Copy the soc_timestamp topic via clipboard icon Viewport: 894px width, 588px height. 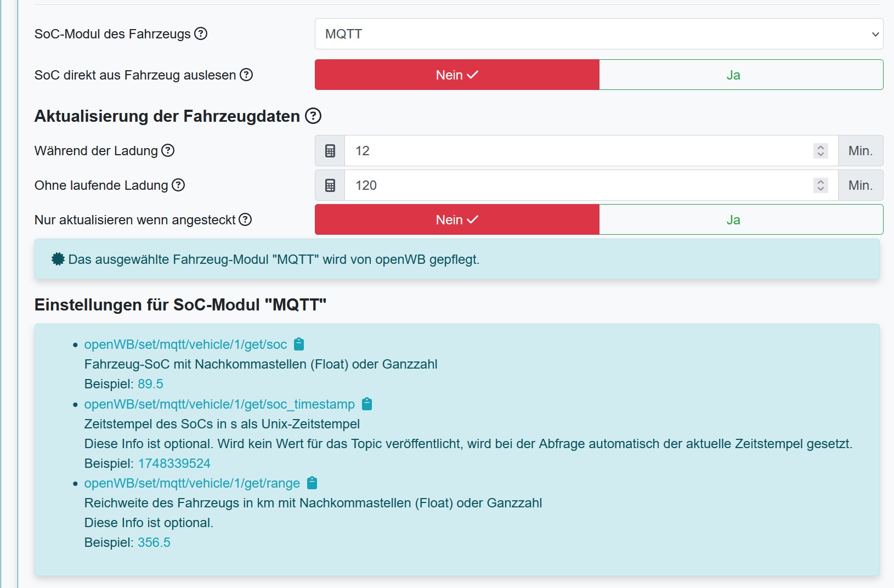(x=366, y=404)
